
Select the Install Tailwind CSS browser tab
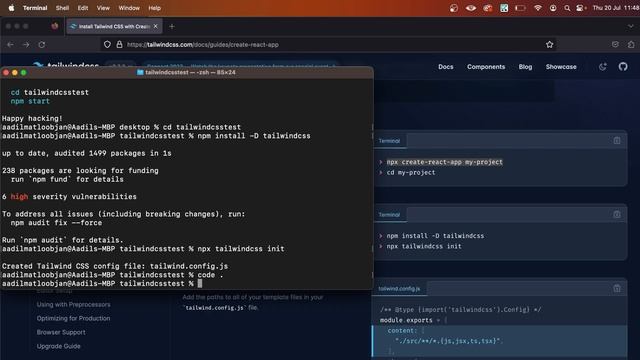114,26
